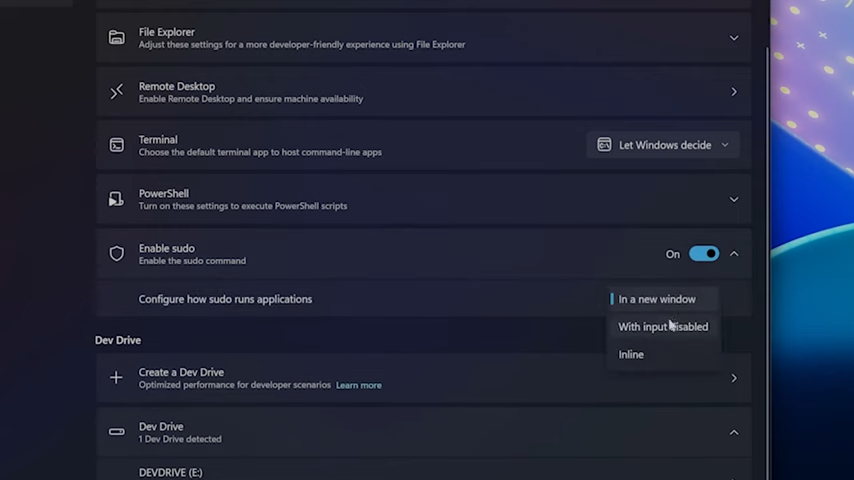Image resolution: width=854 pixels, height=480 pixels.
Task: Open the Remote Desktop settings page
Action: [733, 92]
